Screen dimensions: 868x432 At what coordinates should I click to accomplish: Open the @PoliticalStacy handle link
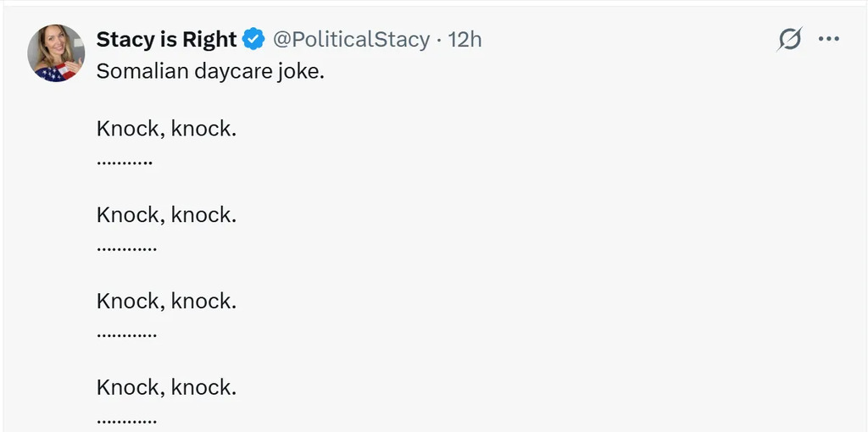351,39
